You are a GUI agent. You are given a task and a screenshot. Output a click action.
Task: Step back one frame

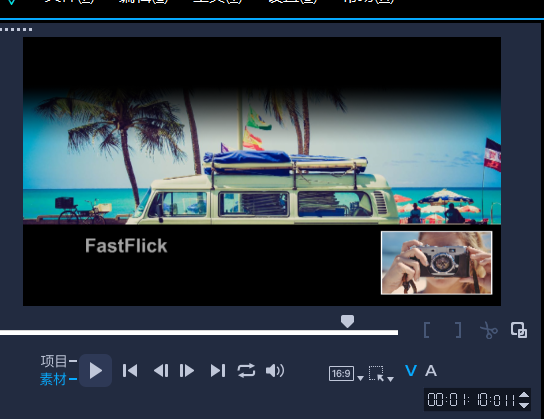[161, 371]
